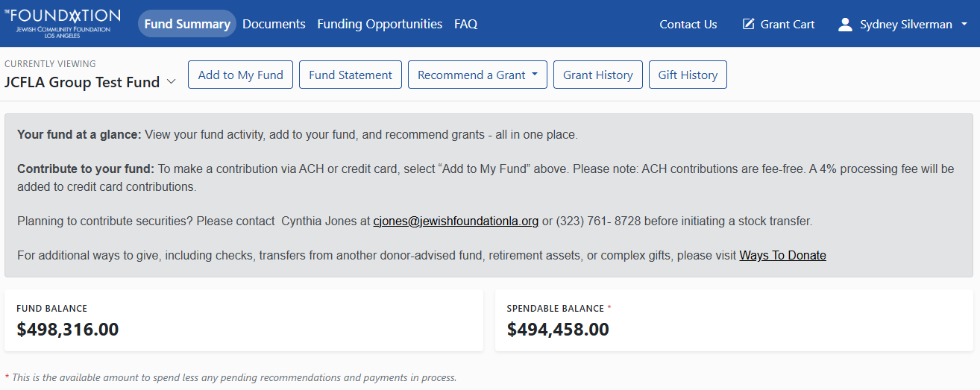Open the fund selector chevron beside JCFLA Group Test Fund
Screen dimensions: 980x390
coord(172,82)
